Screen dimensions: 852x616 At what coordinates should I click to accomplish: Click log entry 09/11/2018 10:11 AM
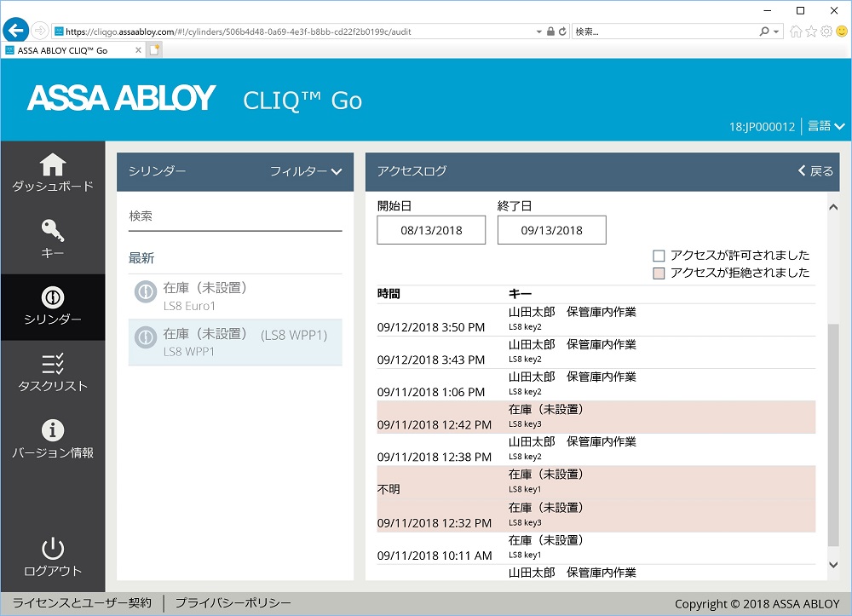(x=596, y=548)
